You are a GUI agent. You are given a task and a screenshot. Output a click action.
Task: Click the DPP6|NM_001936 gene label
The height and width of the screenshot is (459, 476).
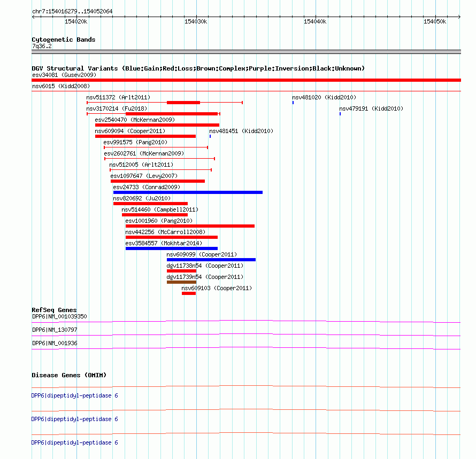click(x=55, y=343)
